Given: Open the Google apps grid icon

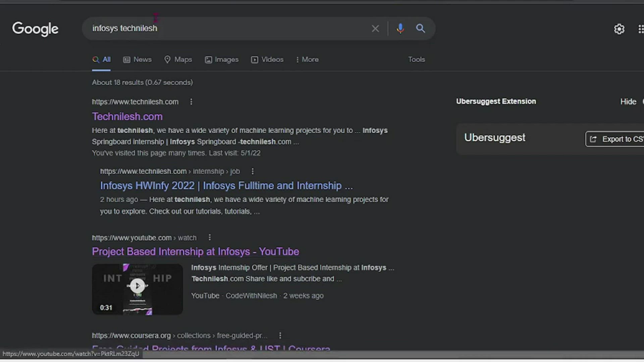Looking at the screenshot, I should coord(640,29).
